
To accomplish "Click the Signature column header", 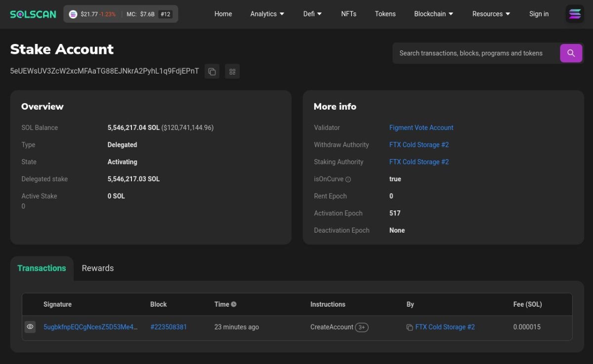I will pyautogui.click(x=57, y=304).
